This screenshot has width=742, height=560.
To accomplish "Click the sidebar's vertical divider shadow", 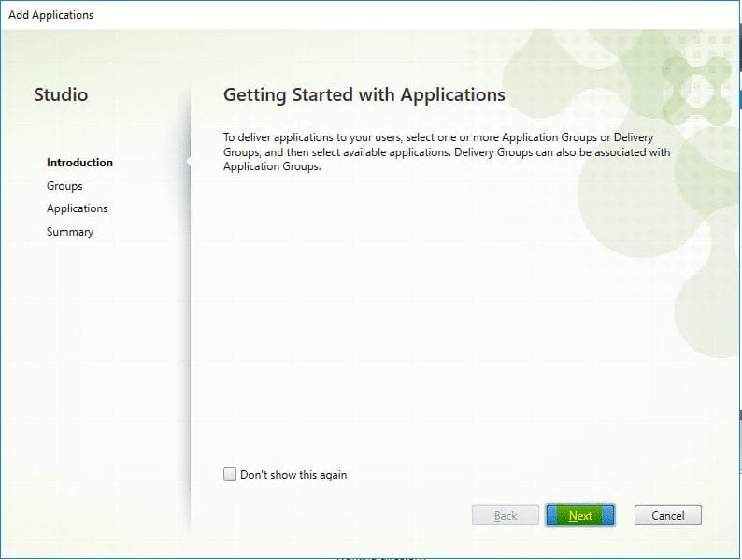I will [x=190, y=327].
